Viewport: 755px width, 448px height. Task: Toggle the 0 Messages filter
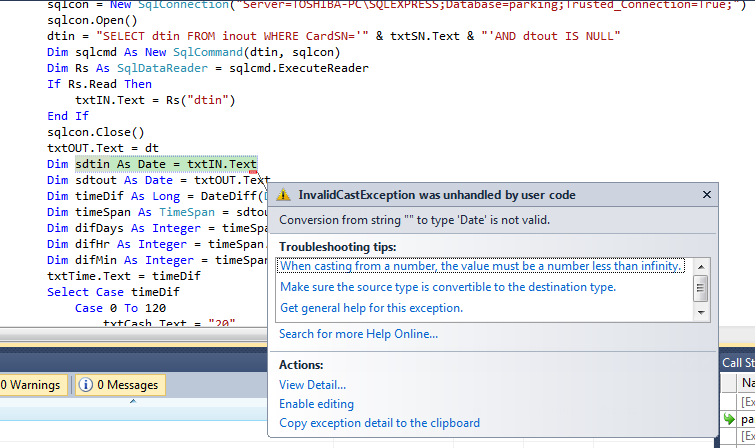[119, 385]
